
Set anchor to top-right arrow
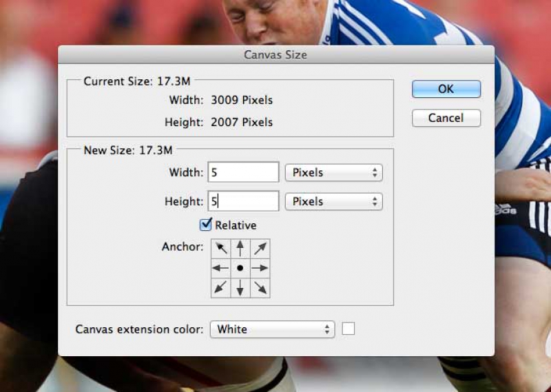tap(260, 249)
